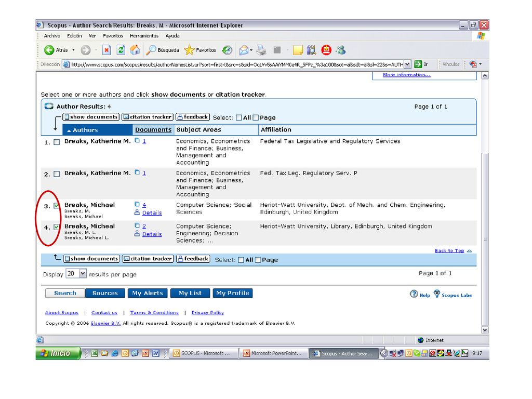Image resolution: width=532 pixels, height=399 pixels.
Task: Check the Page box in the upper Select bar
Action: (x=256, y=118)
